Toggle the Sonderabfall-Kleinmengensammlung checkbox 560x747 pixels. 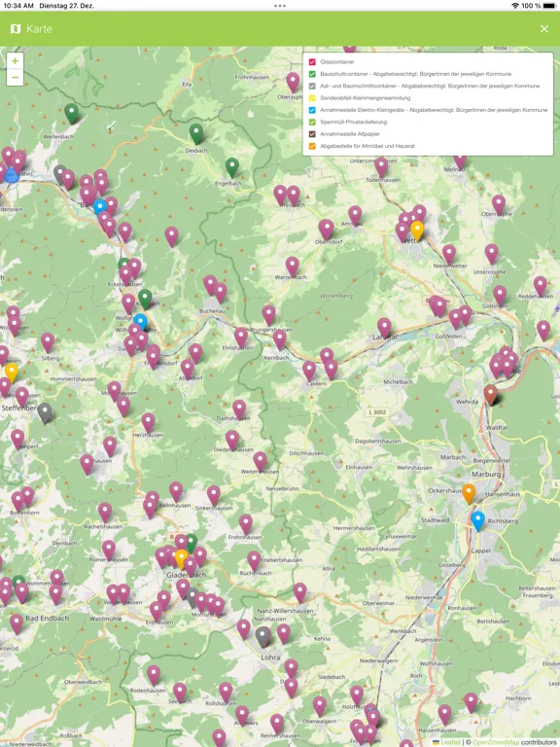click(x=312, y=97)
